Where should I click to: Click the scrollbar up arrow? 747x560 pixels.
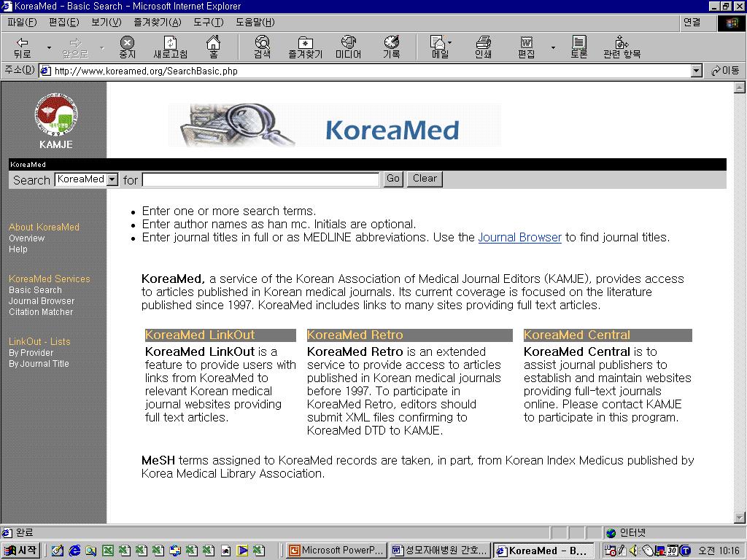740,87
